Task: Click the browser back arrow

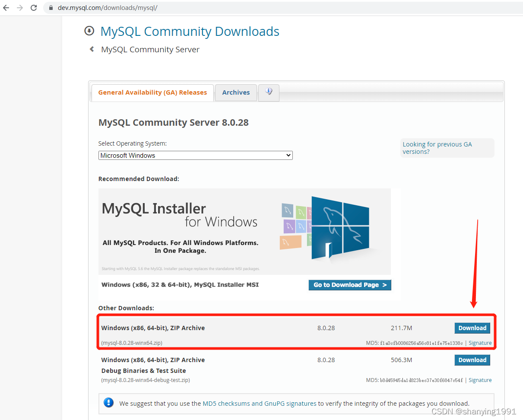Action: [6, 8]
